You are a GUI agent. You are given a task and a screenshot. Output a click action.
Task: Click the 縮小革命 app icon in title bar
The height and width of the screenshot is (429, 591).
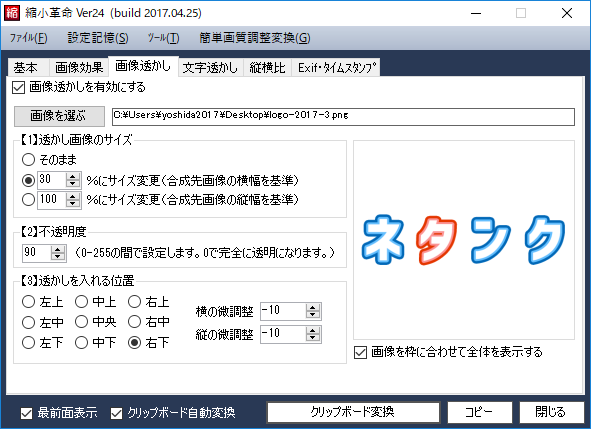coord(12,13)
